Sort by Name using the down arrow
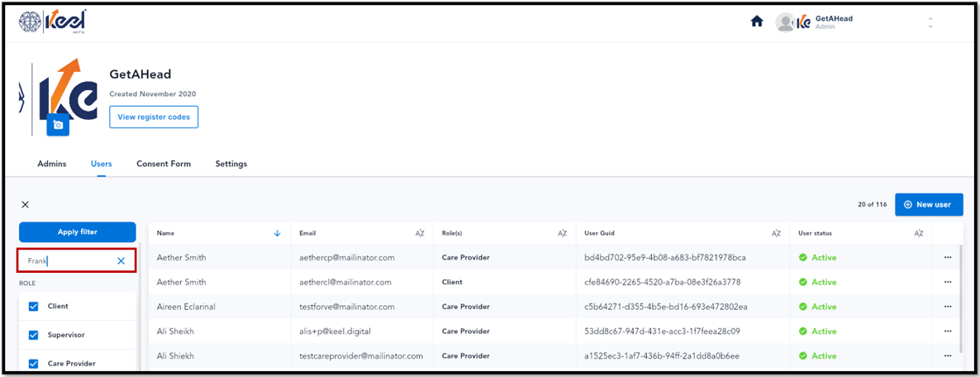Screen dimensions: 980x377 [278, 233]
